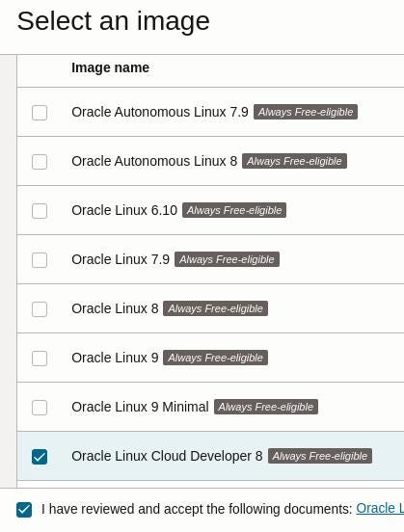Click Always Free-eligible tag on Autonomous Linux 8
This screenshot has height=532, width=404.
pos(294,161)
